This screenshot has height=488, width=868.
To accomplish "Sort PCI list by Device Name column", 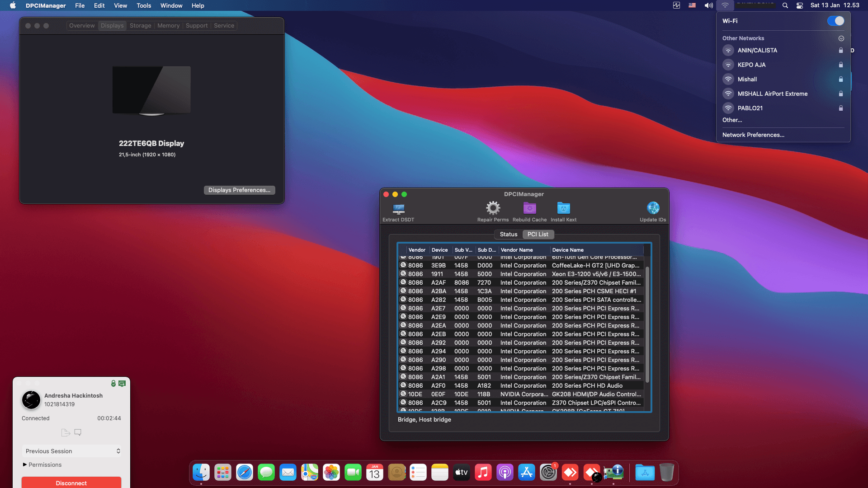I will (x=597, y=250).
